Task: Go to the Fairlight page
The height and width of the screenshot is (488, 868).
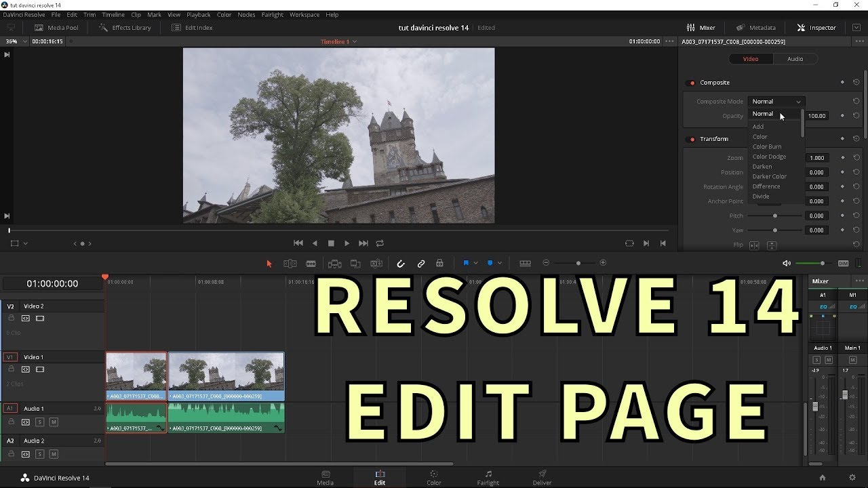Action: coord(488,478)
